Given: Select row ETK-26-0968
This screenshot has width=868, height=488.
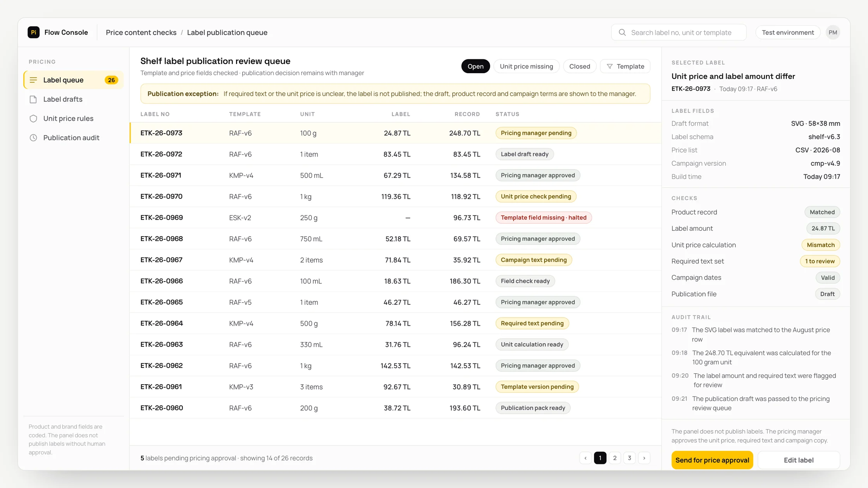Looking at the screenshot, I should click(x=395, y=239).
